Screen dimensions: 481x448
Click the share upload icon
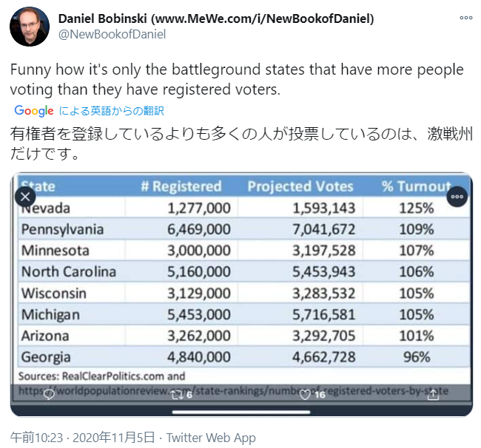click(433, 395)
